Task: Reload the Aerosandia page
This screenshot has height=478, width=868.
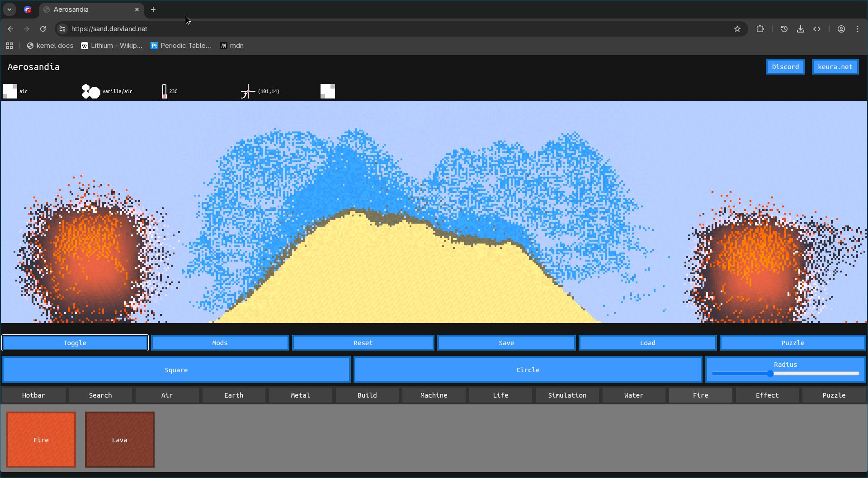Action: 43,29
